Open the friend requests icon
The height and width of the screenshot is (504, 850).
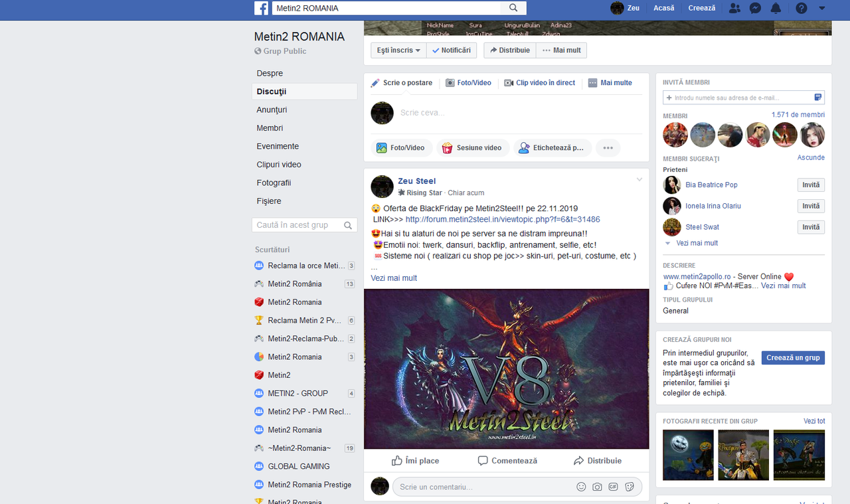point(734,8)
